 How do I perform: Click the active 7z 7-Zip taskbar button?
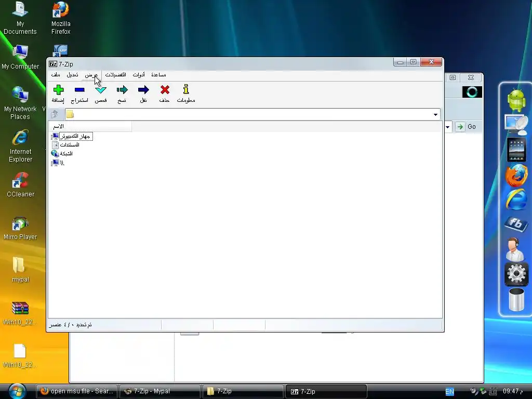[326, 392]
